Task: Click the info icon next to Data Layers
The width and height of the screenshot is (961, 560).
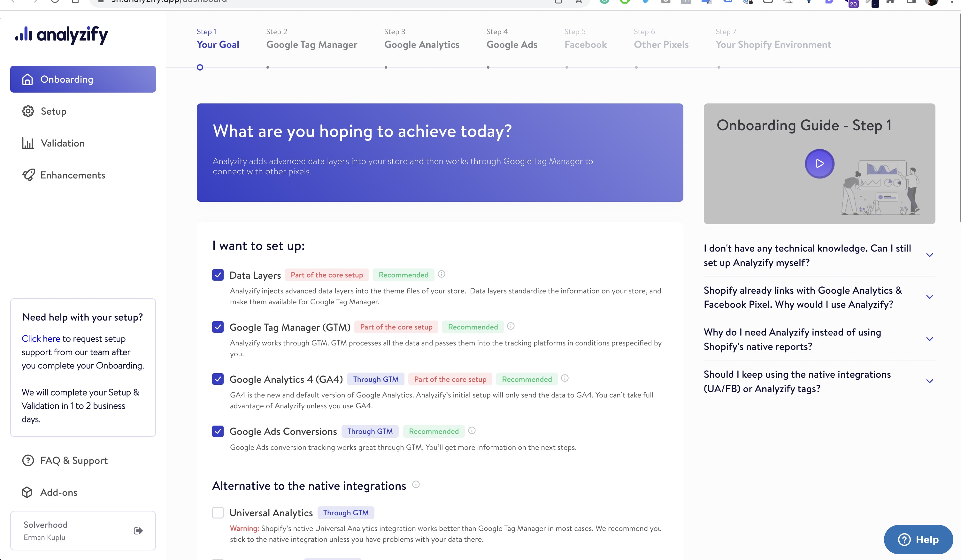Action: coord(441,274)
